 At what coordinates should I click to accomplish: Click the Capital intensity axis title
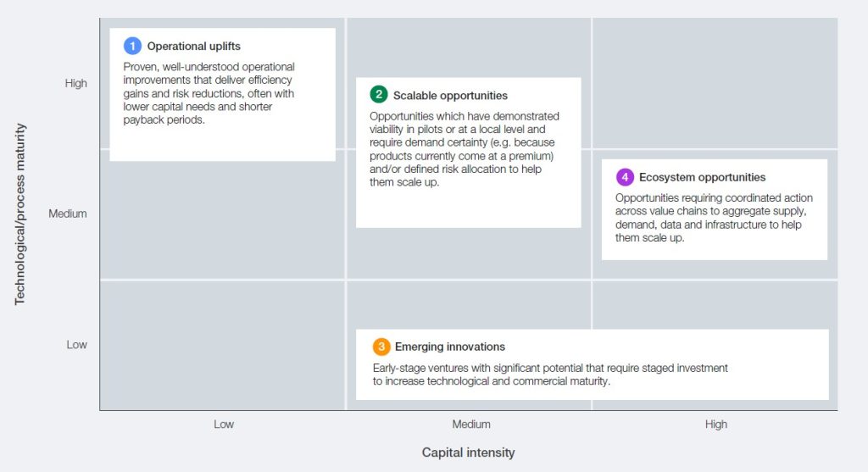click(468, 453)
